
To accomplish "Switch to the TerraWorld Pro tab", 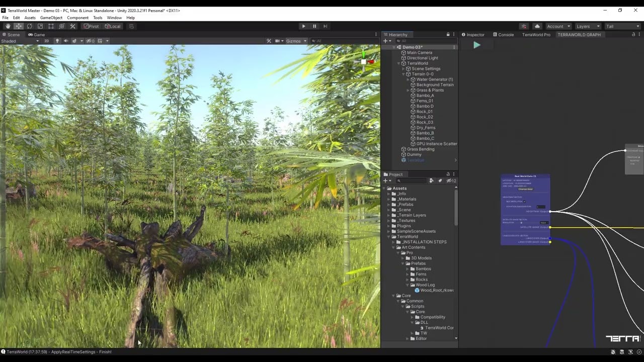I will tap(536, 35).
